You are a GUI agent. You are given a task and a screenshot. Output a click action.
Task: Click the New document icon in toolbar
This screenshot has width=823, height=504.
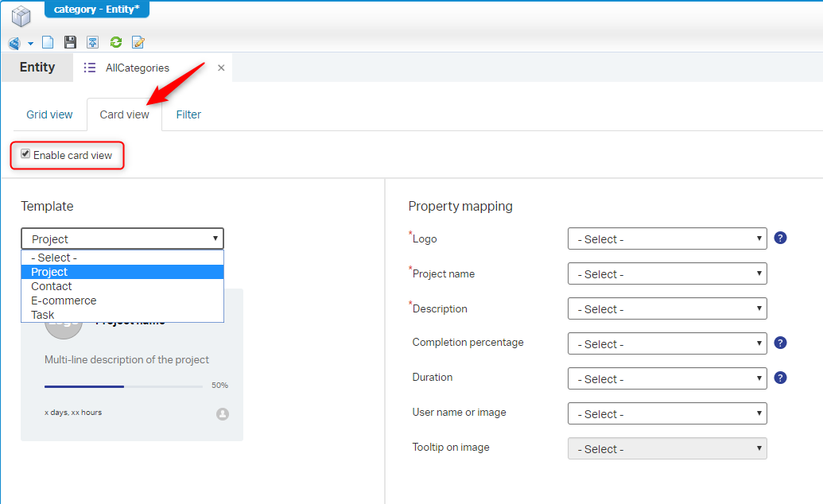click(48, 43)
